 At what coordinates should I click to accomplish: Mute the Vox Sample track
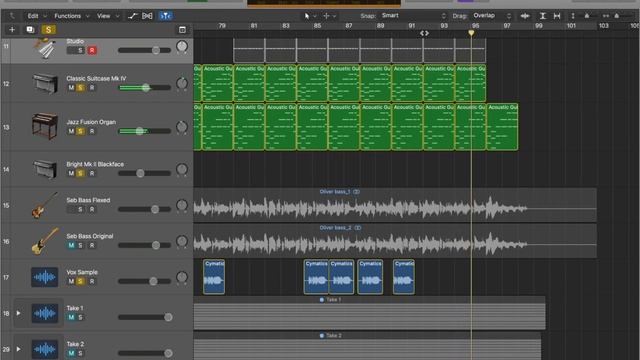click(71, 281)
